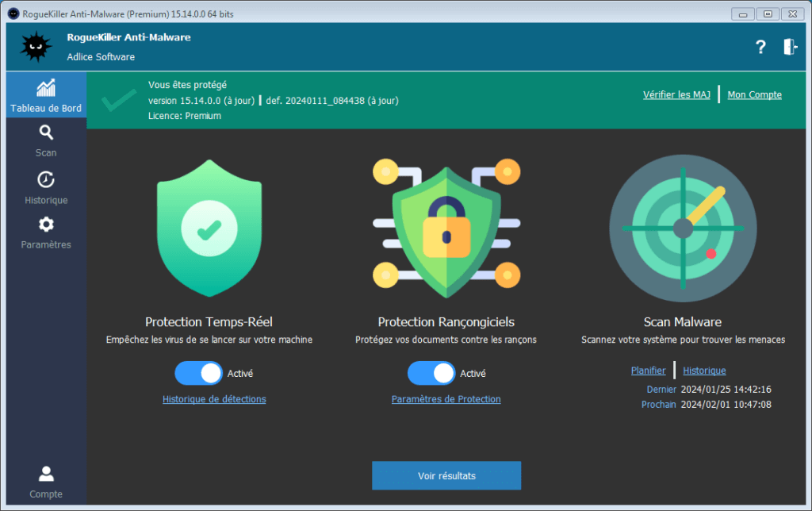The image size is (812, 511).
Task: Open the Compte user icon
Action: click(x=46, y=474)
